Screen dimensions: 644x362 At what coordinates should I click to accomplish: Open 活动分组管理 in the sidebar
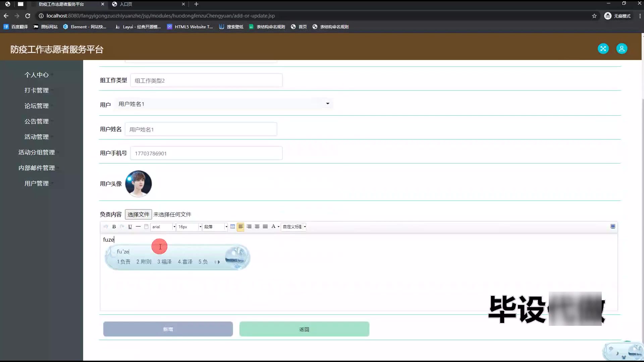click(37, 152)
